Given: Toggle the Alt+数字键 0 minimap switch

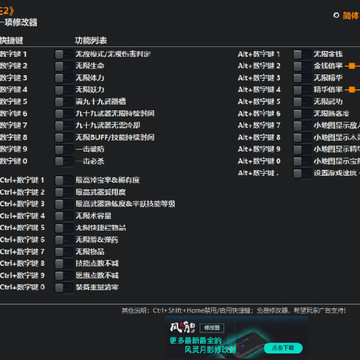Looking at the screenshot, I should 302,161.
